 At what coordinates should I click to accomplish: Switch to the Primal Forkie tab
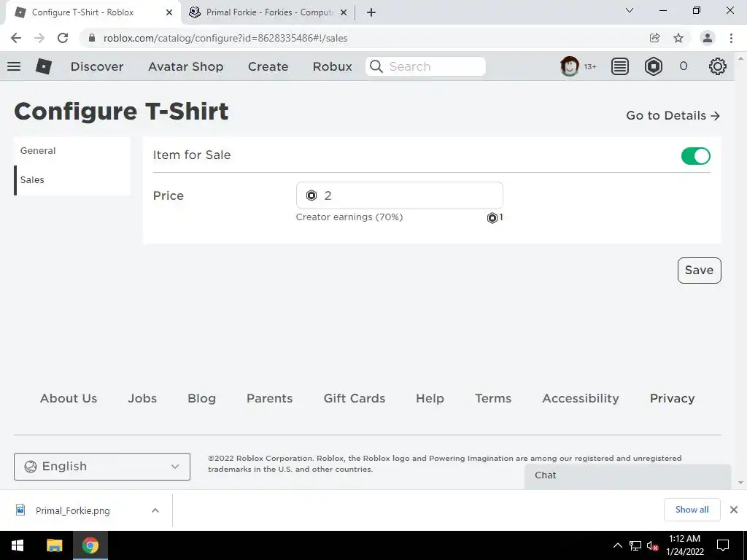click(x=268, y=12)
